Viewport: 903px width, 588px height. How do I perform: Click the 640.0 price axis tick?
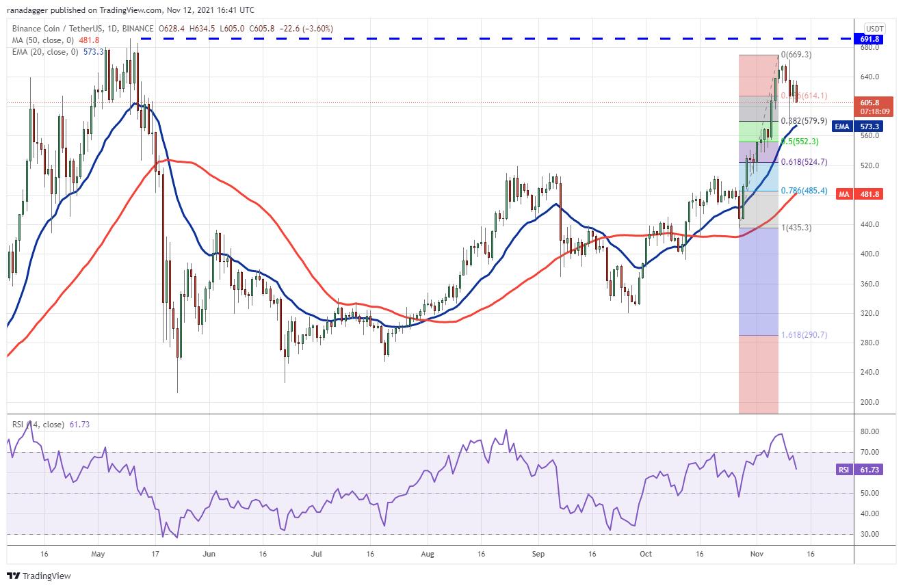pyautogui.click(x=872, y=77)
